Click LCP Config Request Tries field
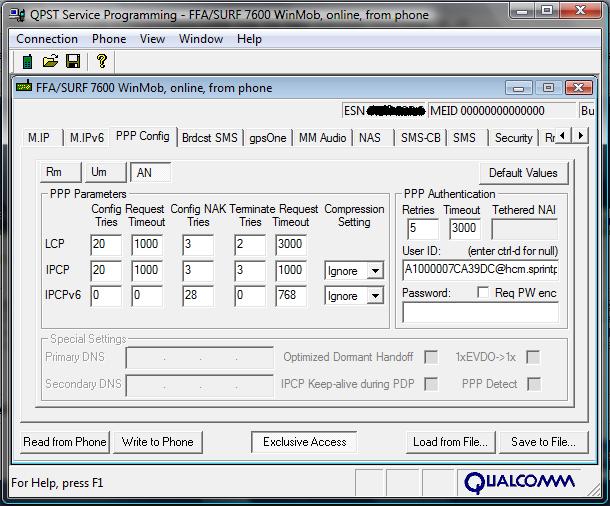 (106, 244)
